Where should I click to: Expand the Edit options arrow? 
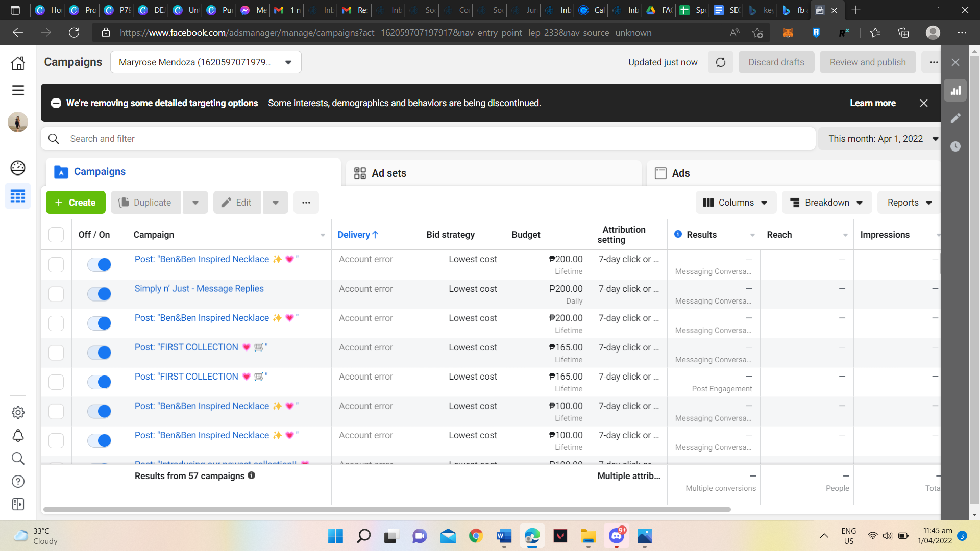[276, 203]
